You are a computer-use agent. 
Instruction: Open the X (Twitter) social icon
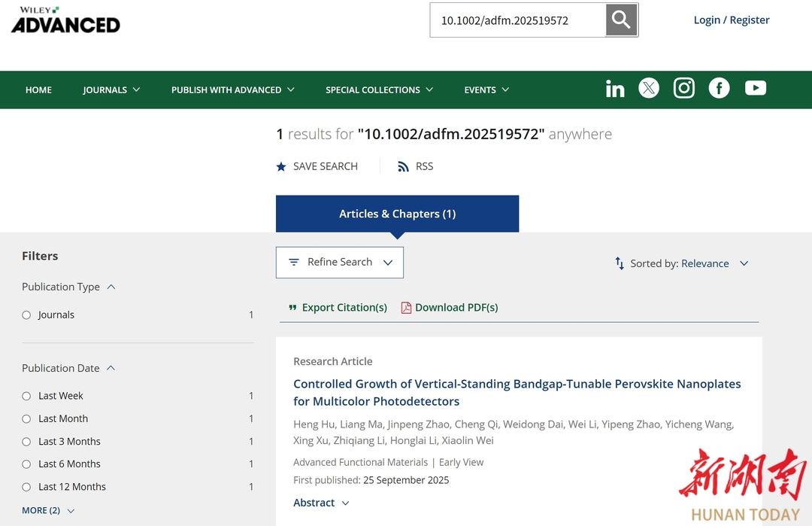tap(649, 89)
